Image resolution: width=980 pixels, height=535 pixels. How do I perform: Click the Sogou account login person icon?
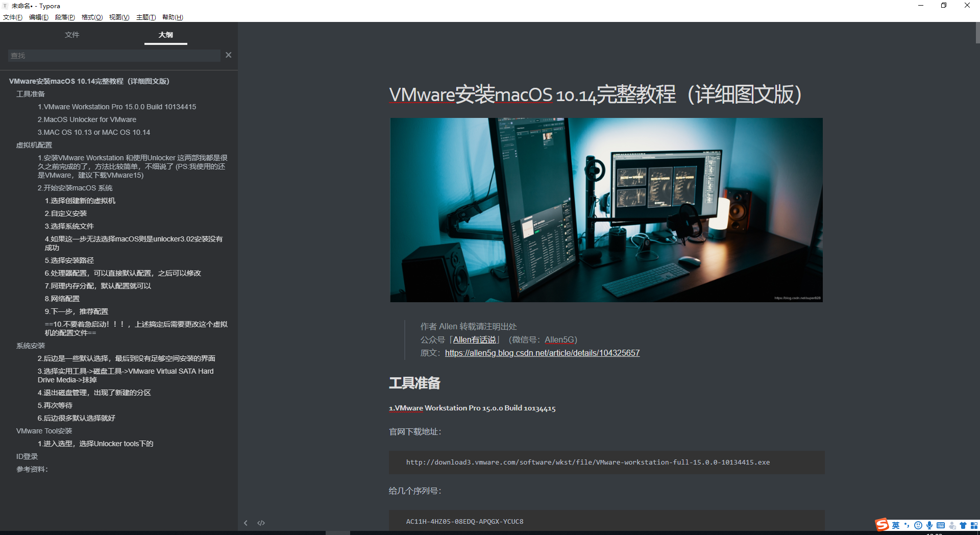(952, 525)
